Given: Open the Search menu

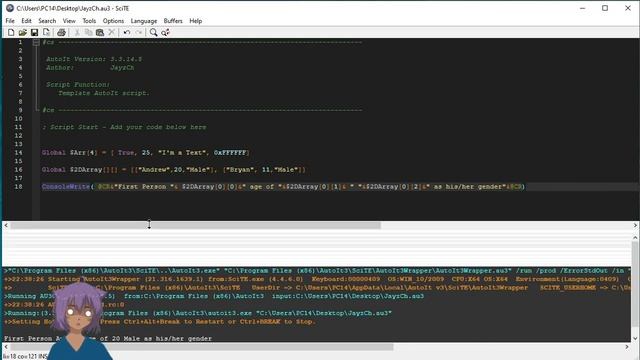Looking at the screenshot, I should click(47, 21).
